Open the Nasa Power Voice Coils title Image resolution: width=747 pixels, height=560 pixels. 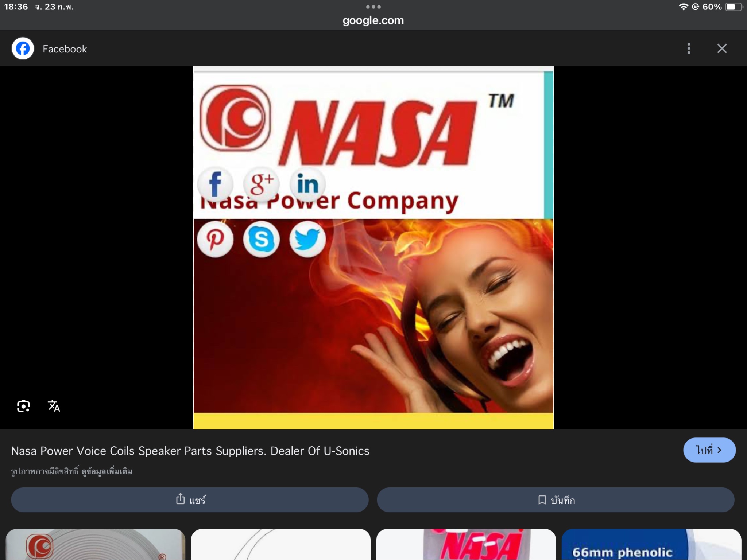click(190, 451)
